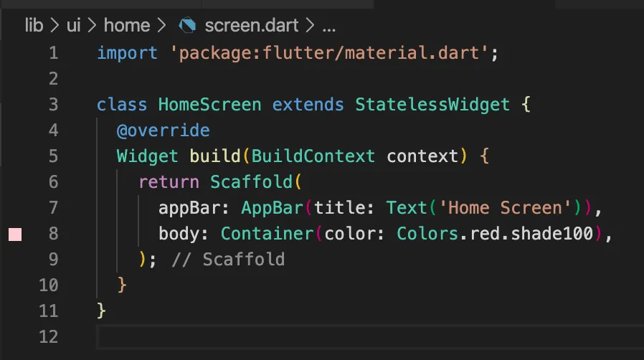Viewport: 644px width, 360px height.
Task: Open the lib folder breadcrumb
Action: coord(34,27)
